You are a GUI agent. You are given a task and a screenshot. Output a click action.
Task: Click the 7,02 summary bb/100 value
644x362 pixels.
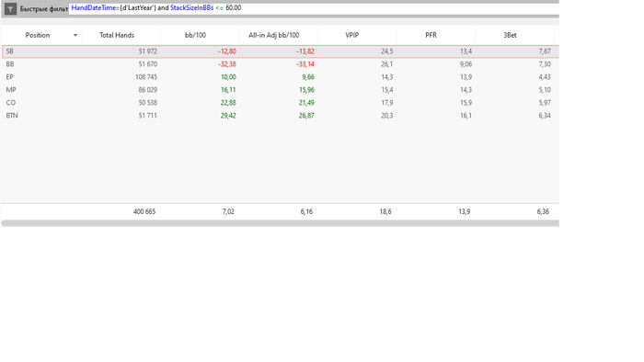pyautogui.click(x=228, y=211)
